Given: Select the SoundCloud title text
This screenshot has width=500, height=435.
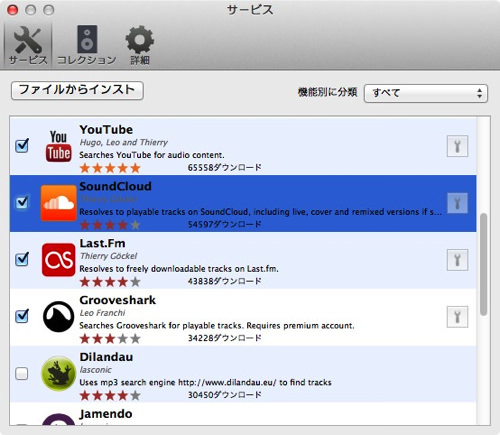Looking at the screenshot, I should [x=115, y=186].
